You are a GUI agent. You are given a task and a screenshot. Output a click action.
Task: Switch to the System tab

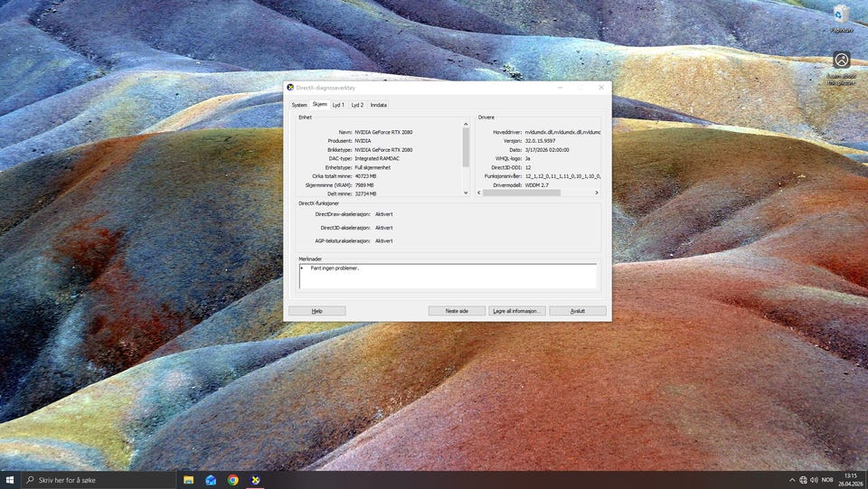[x=299, y=105]
